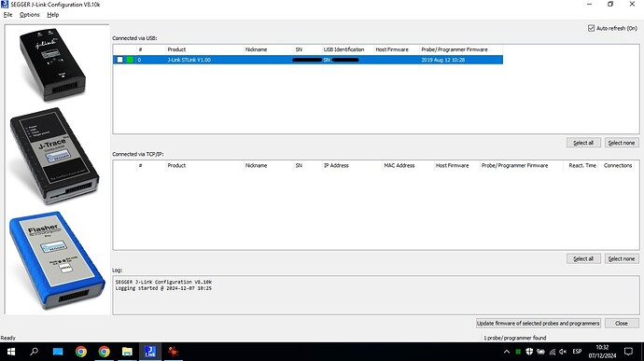Screen dimensions: 644x361
Task: Open taskbar search magnifier
Action: tap(35, 352)
